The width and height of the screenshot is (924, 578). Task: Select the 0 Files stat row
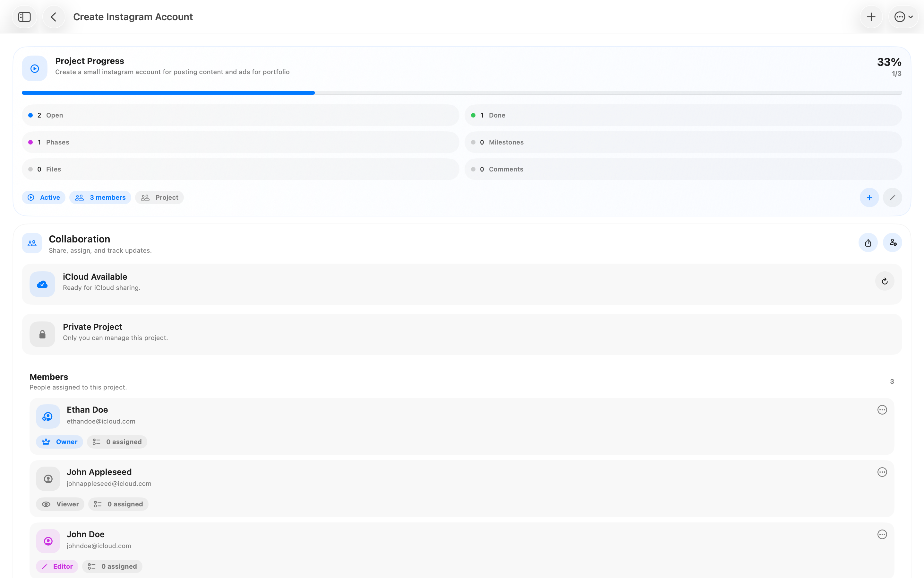pyautogui.click(x=241, y=169)
